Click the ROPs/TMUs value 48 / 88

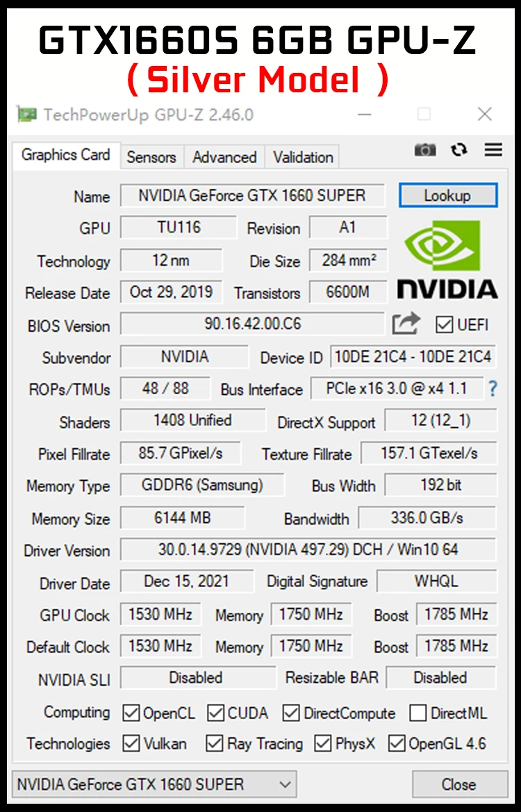point(165,389)
